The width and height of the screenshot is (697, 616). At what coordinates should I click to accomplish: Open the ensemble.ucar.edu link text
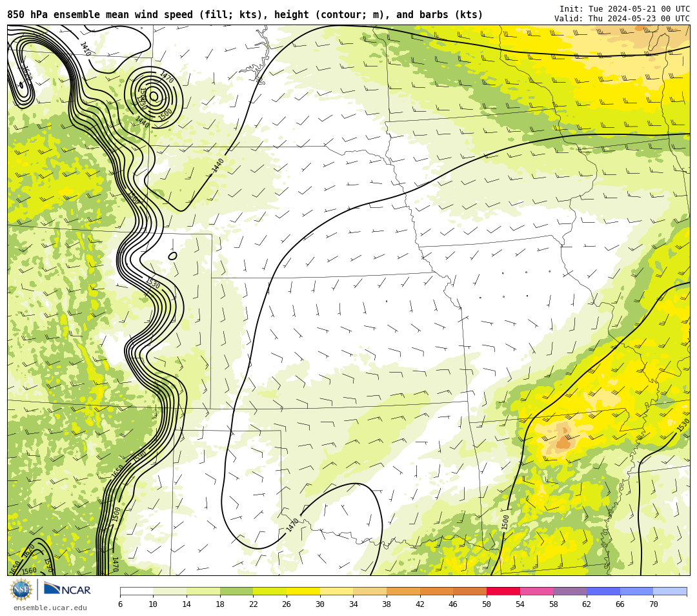click(50, 608)
